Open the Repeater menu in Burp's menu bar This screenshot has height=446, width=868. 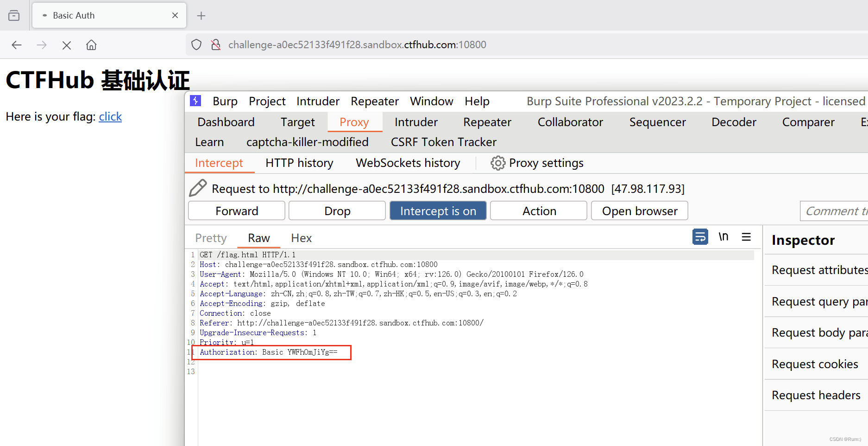coord(374,101)
